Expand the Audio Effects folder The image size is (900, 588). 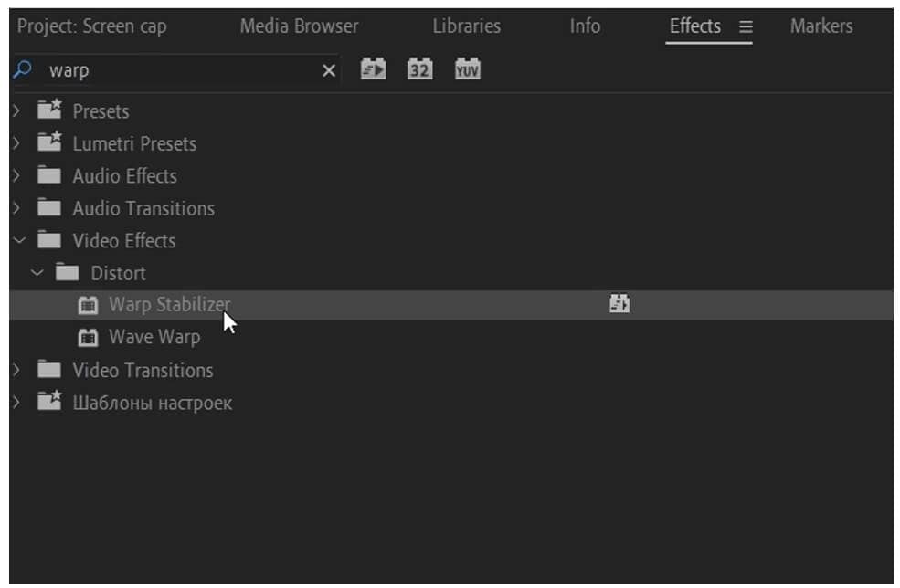click(16, 176)
